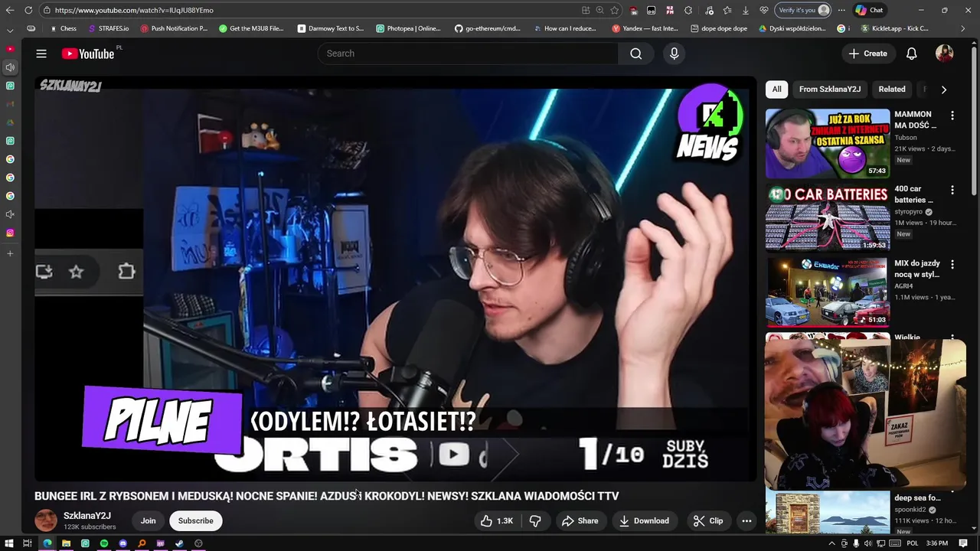
Task: Clip this video
Action: pyautogui.click(x=708, y=521)
